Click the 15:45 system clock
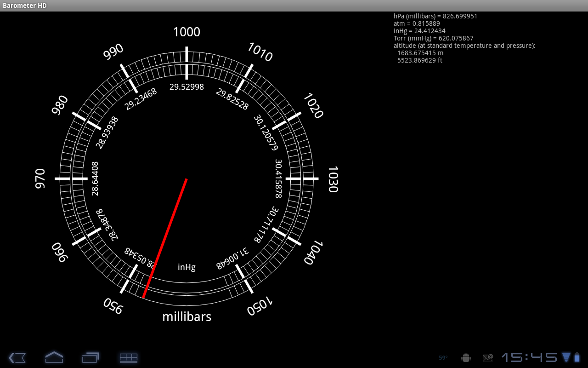This screenshot has height=368, width=588. (529, 357)
